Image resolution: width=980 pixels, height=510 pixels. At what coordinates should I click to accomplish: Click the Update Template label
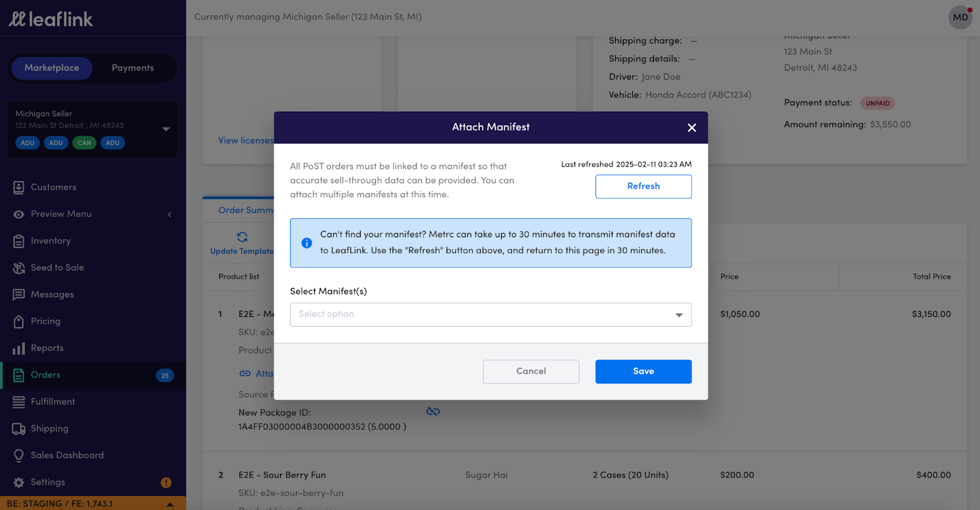point(242,251)
